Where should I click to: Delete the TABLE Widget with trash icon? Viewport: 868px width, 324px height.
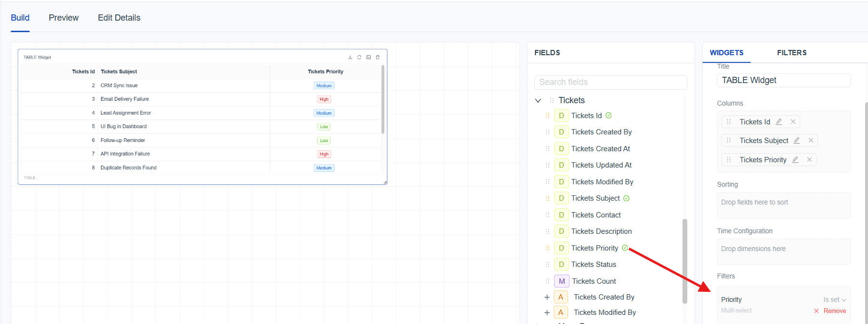[378, 57]
